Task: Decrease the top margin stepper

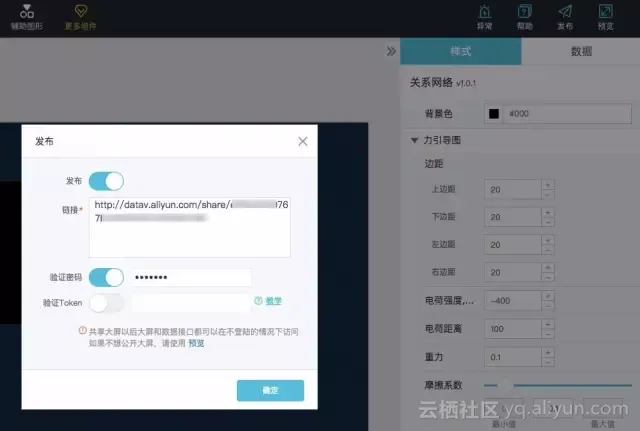Action: [548, 195]
